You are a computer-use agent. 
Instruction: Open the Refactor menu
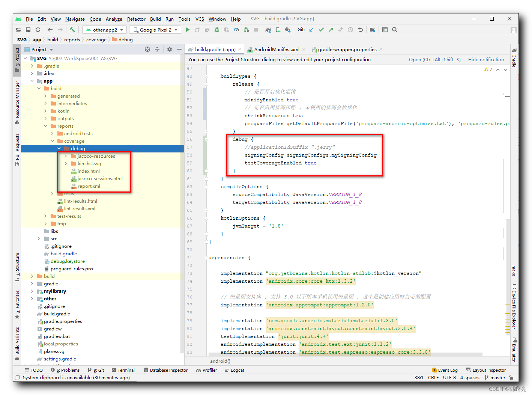pyautogui.click(x=136, y=19)
